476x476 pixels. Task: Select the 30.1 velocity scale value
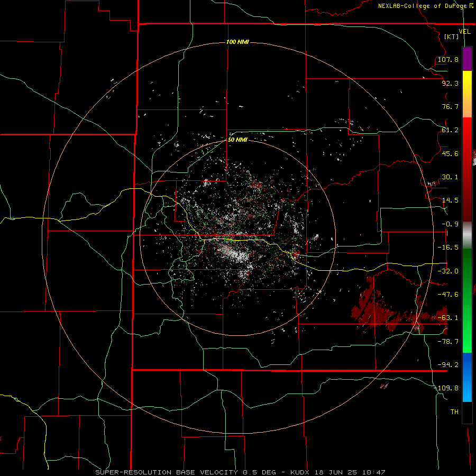coord(450,177)
